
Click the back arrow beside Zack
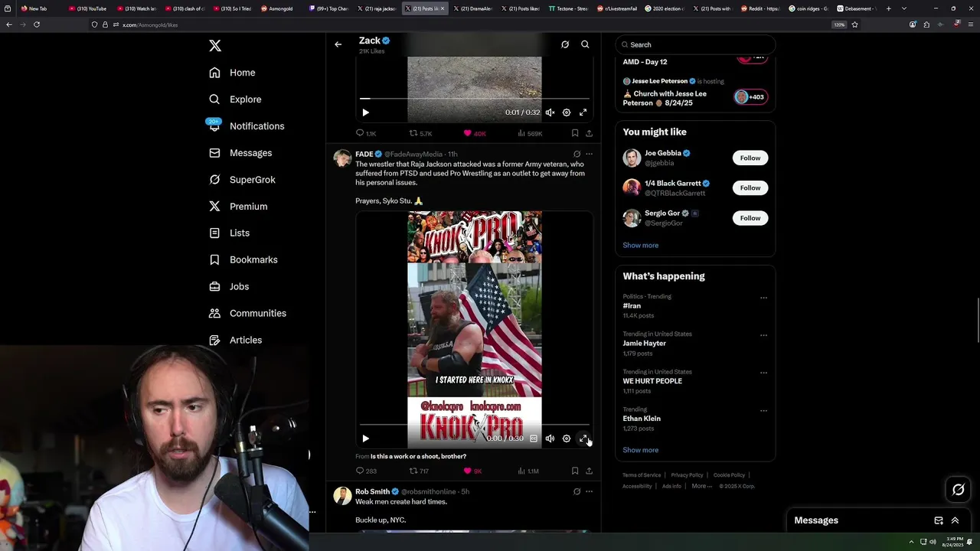point(338,44)
